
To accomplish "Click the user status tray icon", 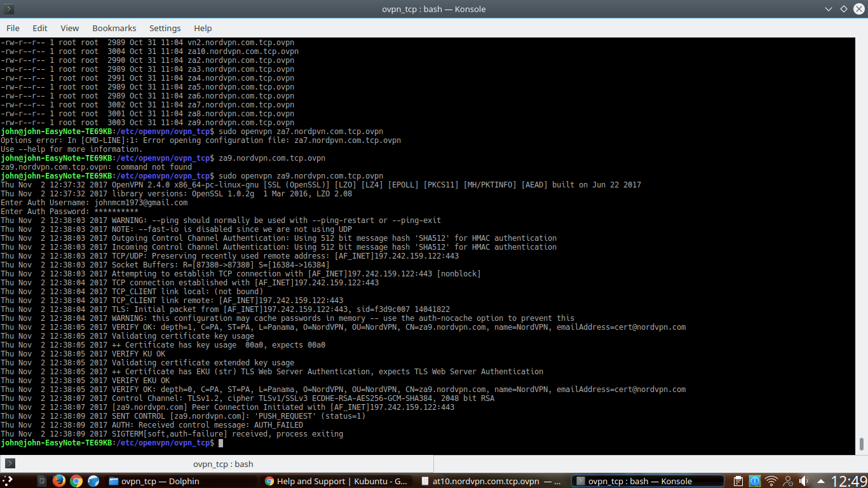I will point(788,481).
